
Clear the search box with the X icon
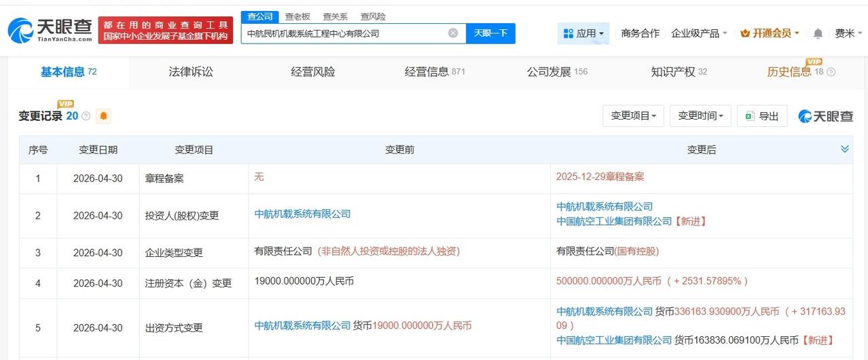coord(453,33)
